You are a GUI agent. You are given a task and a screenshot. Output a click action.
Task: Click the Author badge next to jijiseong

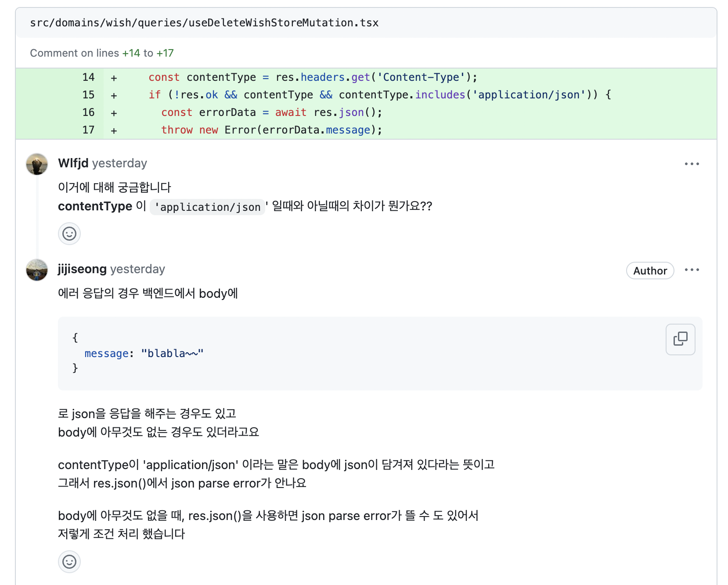[x=650, y=271]
